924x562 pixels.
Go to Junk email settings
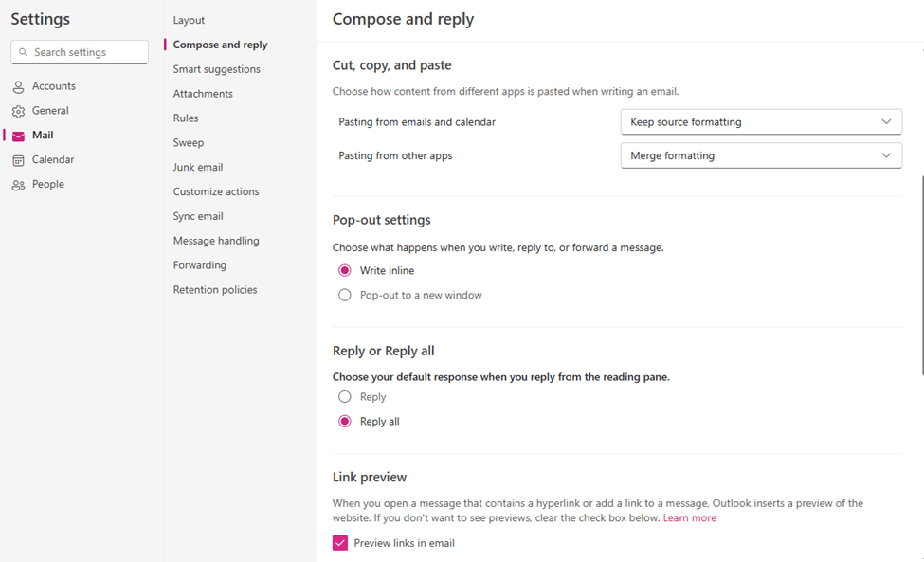[x=197, y=168]
